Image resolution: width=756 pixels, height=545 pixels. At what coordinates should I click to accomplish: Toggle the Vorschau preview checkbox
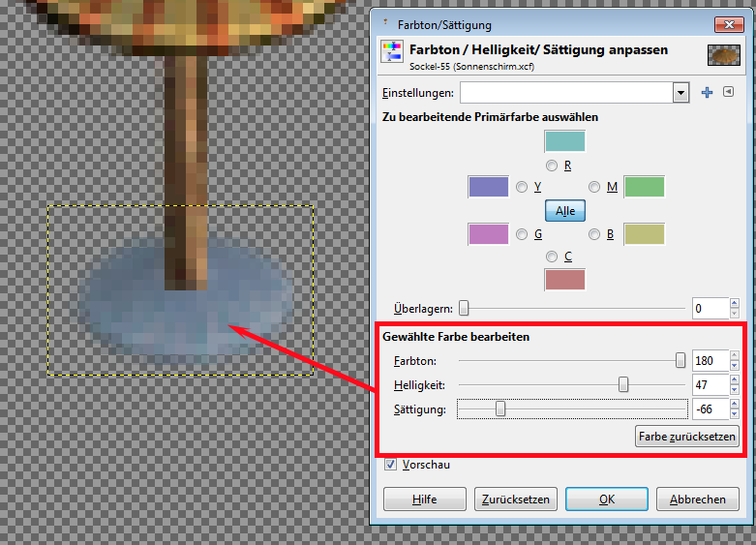pyautogui.click(x=390, y=465)
